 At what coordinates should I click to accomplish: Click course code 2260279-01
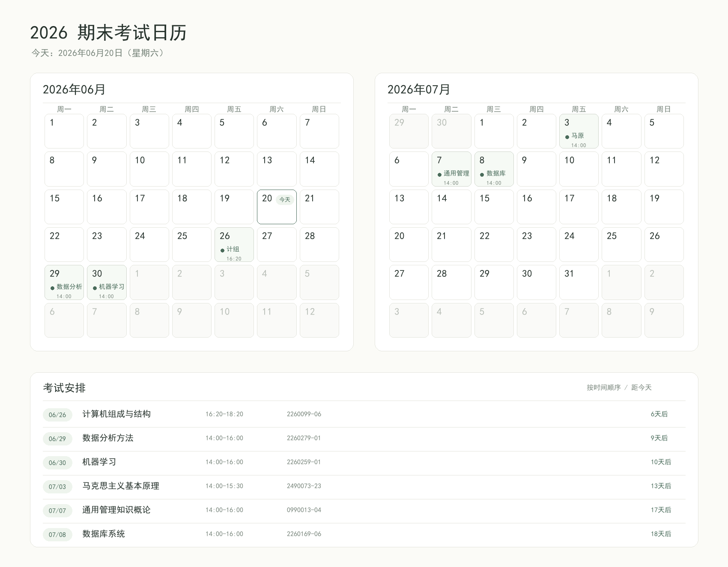304,438
